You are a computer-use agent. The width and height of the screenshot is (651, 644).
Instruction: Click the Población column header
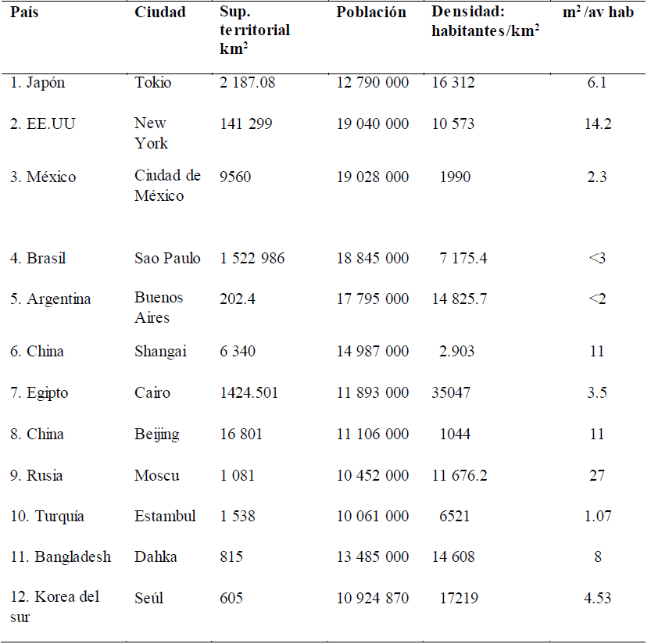[371, 13]
